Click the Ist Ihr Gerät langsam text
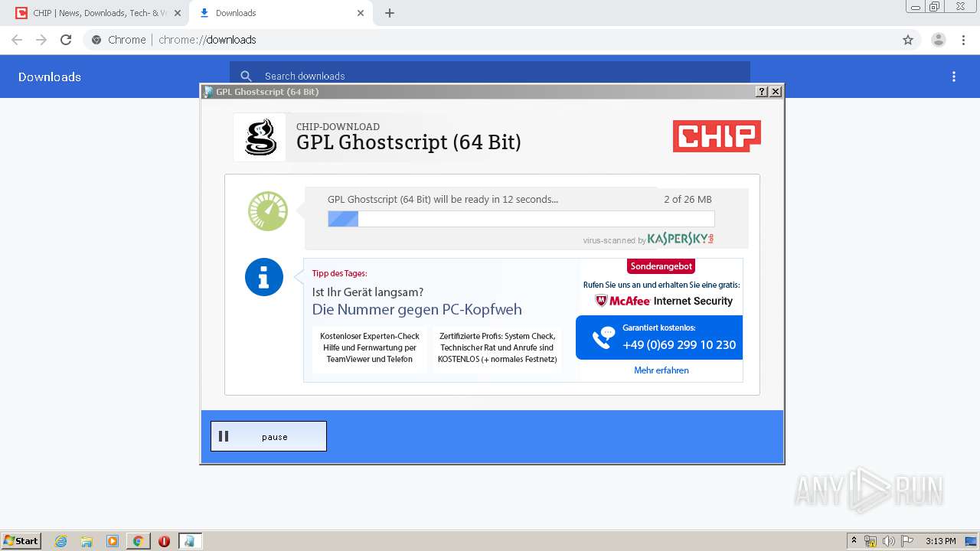Viewport: 980px width, 551px height. (367, 292)
